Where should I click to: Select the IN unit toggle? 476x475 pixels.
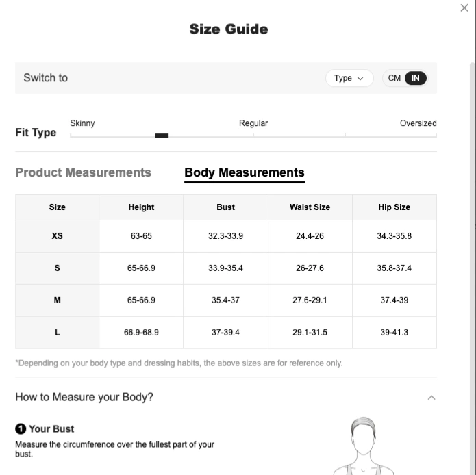pos(415,78)
